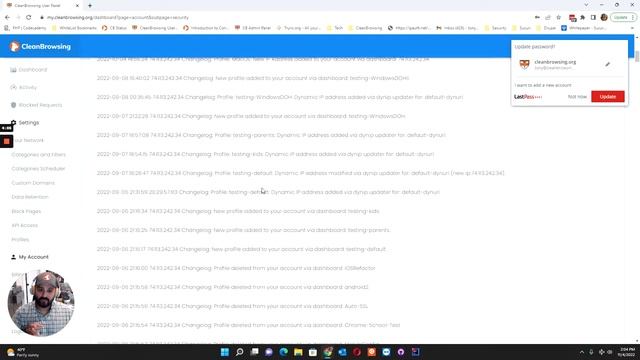The image size is (640, 360).
Task: Bookmark this page with the star icon
Action: (x=558, y=18)
